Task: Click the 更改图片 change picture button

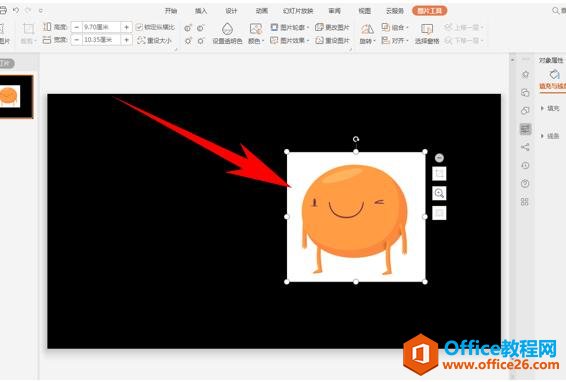Action: coord(332,27)
